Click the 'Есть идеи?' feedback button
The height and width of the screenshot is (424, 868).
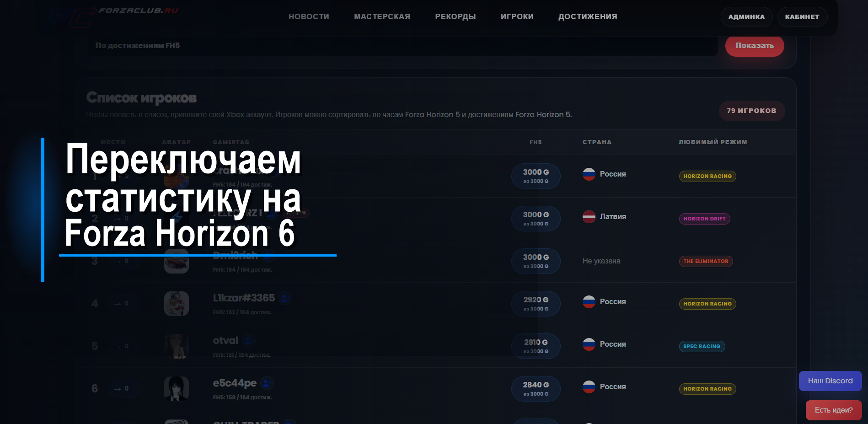(x=833, y=410)
